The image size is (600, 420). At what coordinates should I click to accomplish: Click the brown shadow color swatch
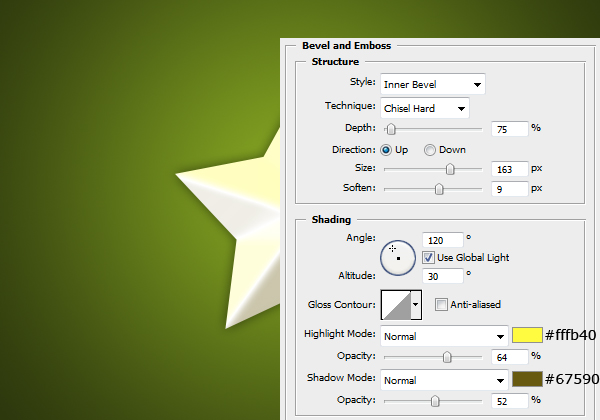point(527,379)
